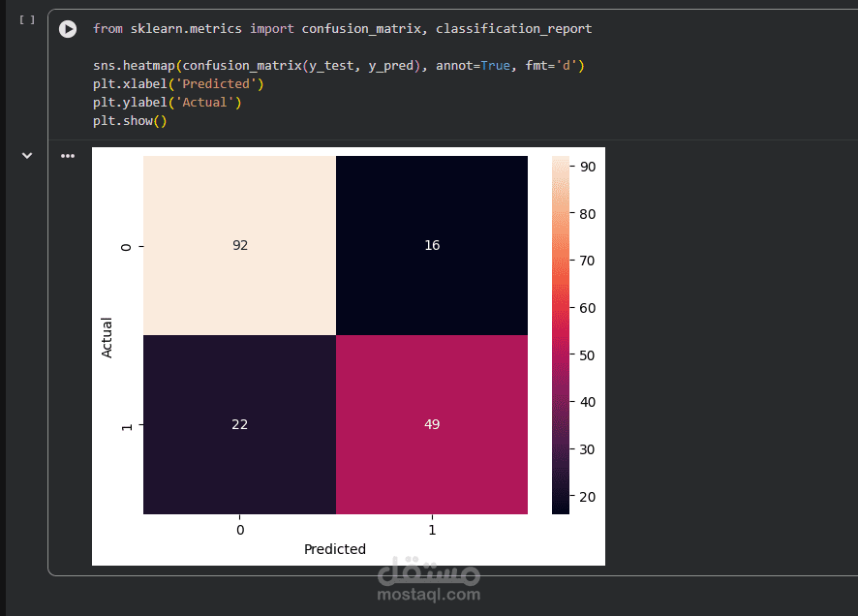Image resolution: width=858 pixels, height=616 pixels.
Task: Place cursor on the plt.show() line
Action: (130, 121)
